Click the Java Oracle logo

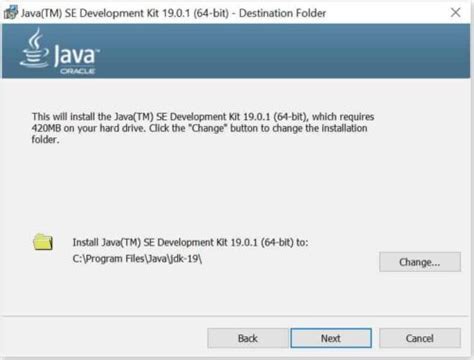pyautogui.click(x=60, y=51)
